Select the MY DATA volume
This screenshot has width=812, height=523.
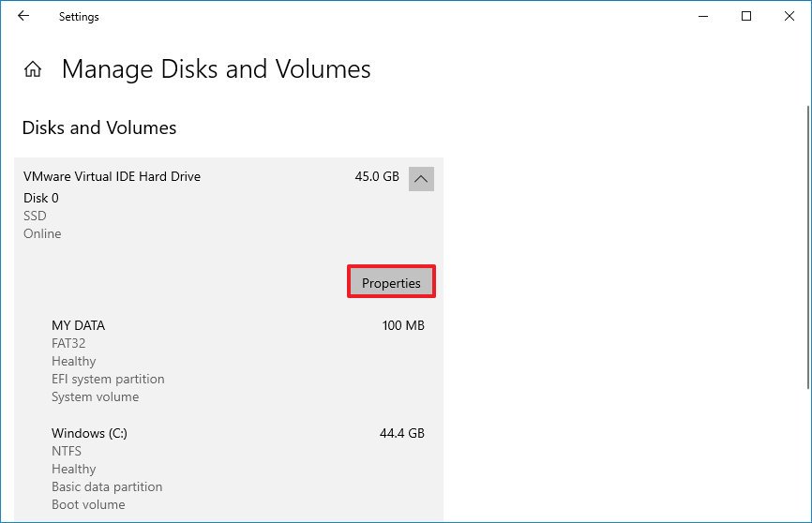click(x=79, y=325)
